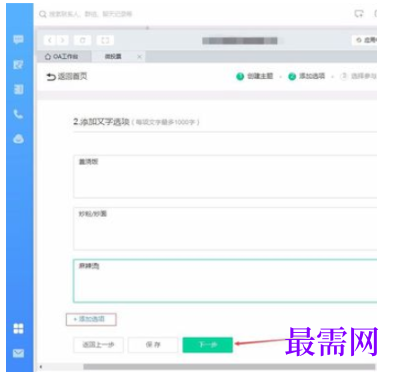Go forward with the right arrow toolbar button
Screen dimensions: 397x373
[62, 40]
